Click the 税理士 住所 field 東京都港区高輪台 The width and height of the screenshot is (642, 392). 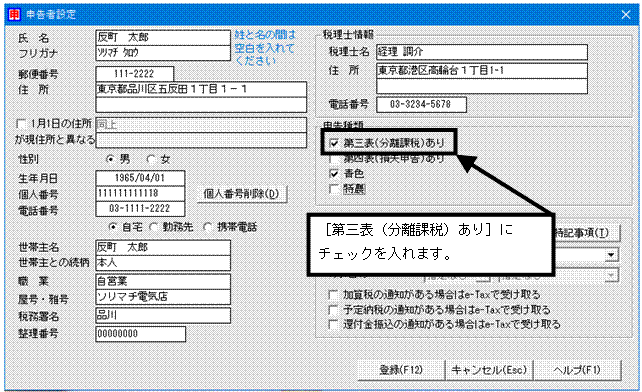482,71
